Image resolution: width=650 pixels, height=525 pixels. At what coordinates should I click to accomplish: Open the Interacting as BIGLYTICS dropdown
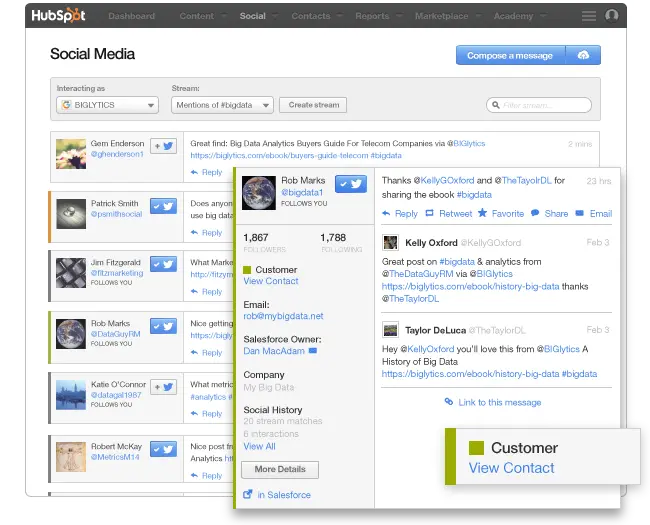[107, 105]
